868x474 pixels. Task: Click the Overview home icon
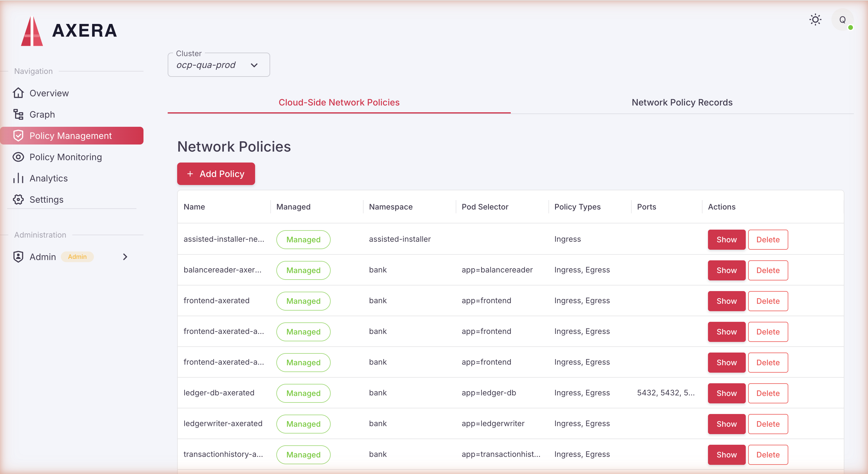[x=18, y=93]
